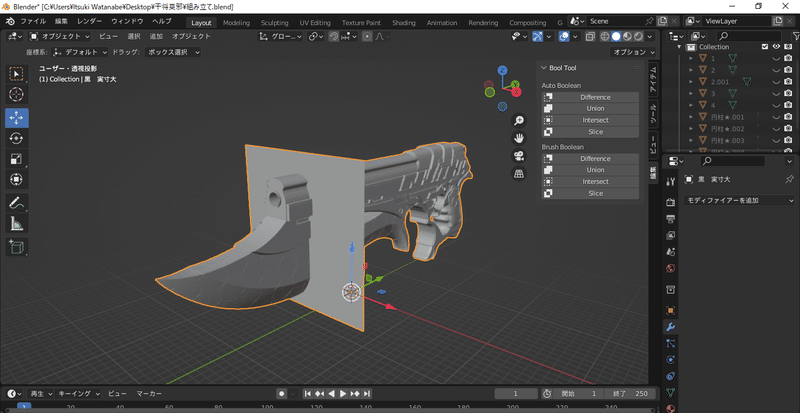
Task: Toggle camera view with camera icon
Action: coord(519,156)
